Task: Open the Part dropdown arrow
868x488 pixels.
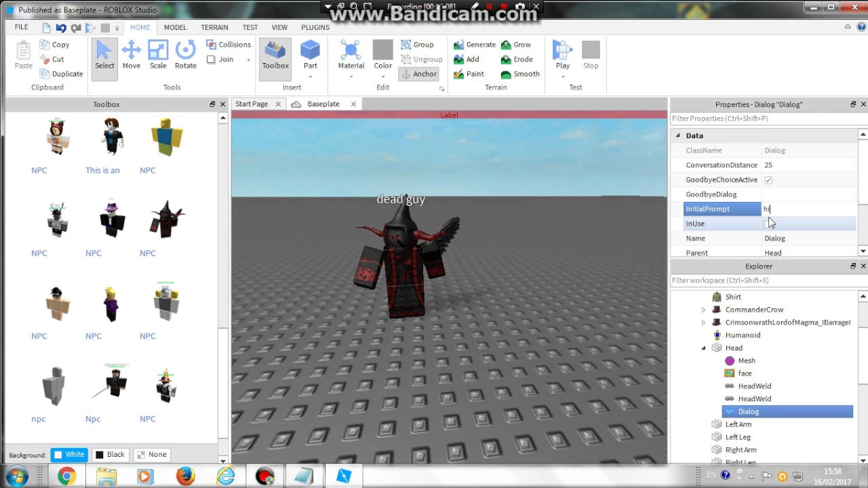Action: click(310, 76)
